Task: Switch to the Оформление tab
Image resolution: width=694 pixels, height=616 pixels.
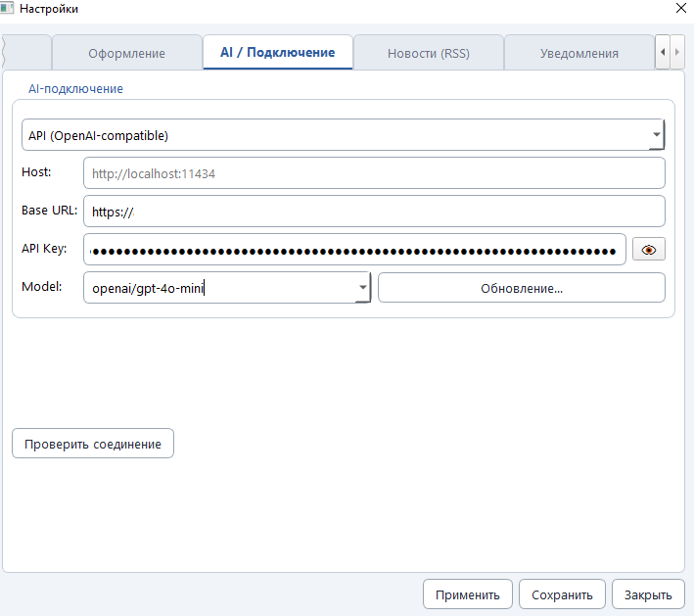Action: tap(126, 53)
